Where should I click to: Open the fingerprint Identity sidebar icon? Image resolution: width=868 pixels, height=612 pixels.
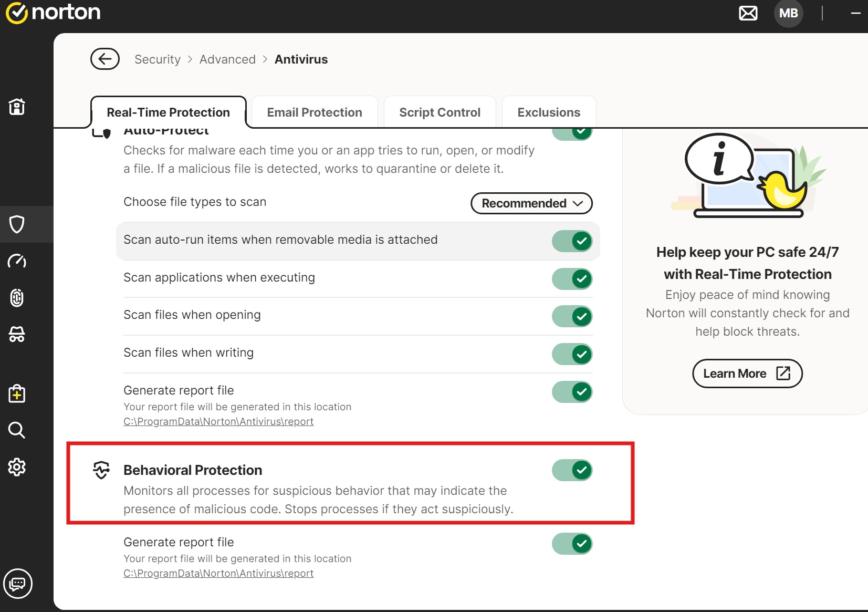pos(17,298)
